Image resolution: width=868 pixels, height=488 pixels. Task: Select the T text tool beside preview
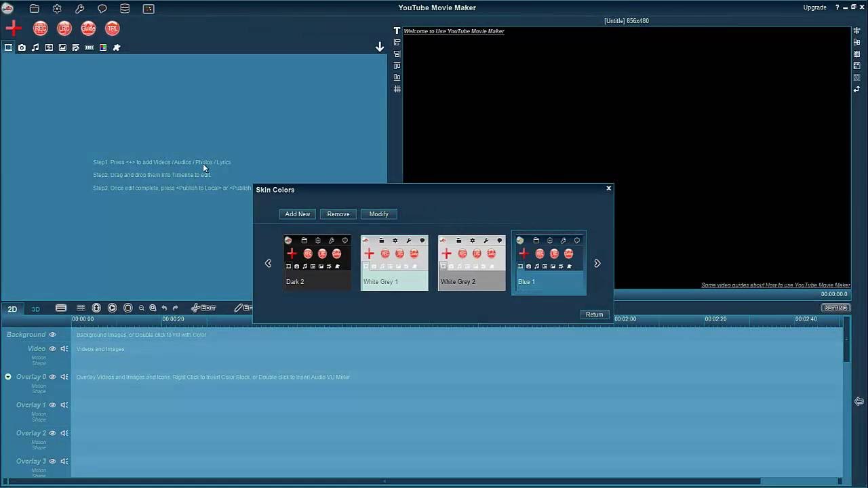click(397, 30)
